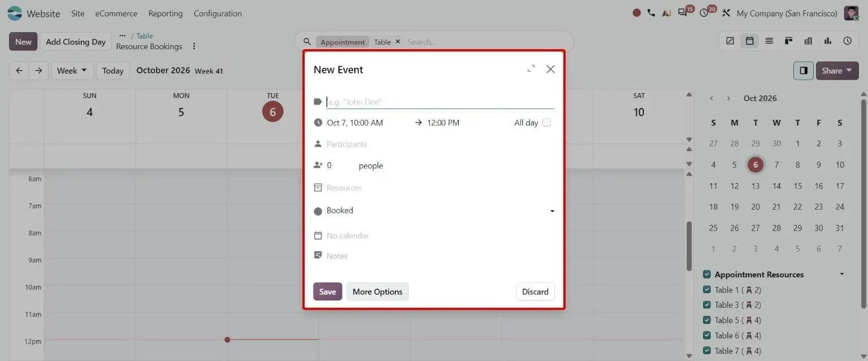Click the Resources field

click(440, 188)
